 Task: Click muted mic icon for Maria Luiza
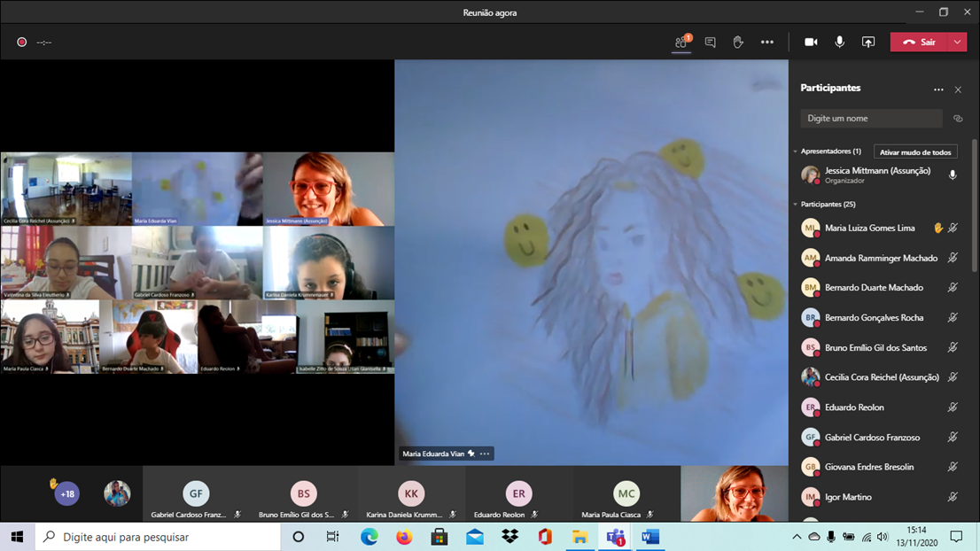(953, 228)
